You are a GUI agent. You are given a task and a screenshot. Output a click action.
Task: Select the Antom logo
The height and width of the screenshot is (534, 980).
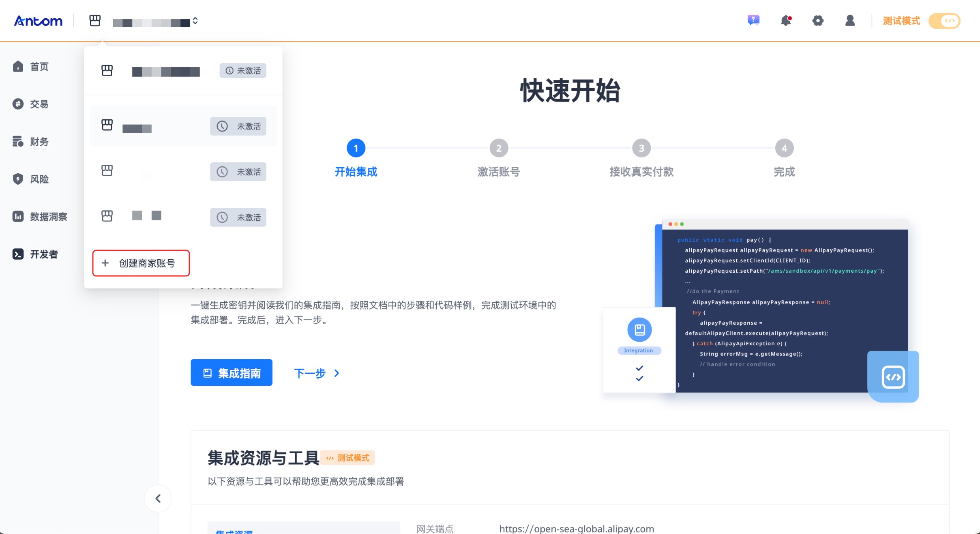pos(39,21)
